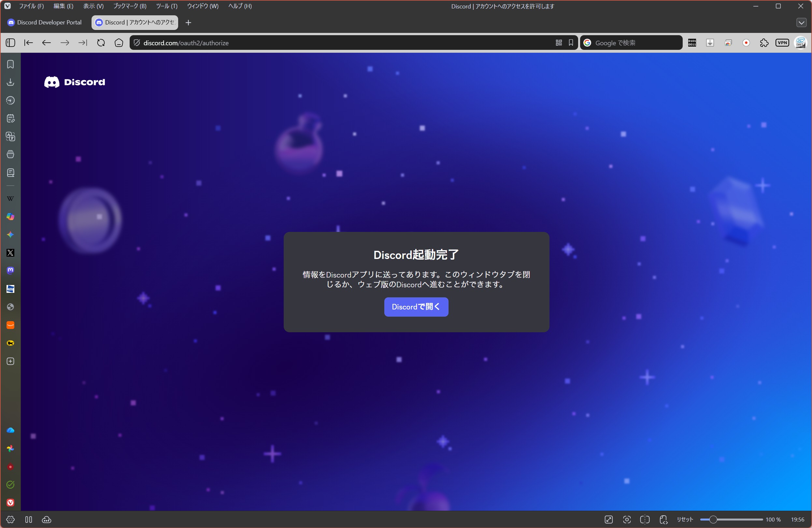Open the downloads arrow extension icon
Image resolution: width=812 pixels, height=528 pixels.
click(x=710, y=43)
